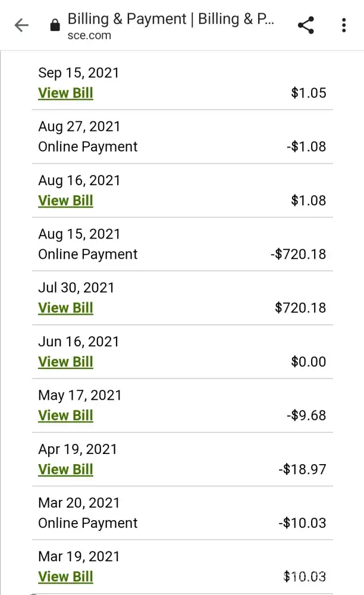Image resolution: width=364 pixels, height=595 pixels.
Task: Tap the $720.18 bill amount
Action: 300,308
